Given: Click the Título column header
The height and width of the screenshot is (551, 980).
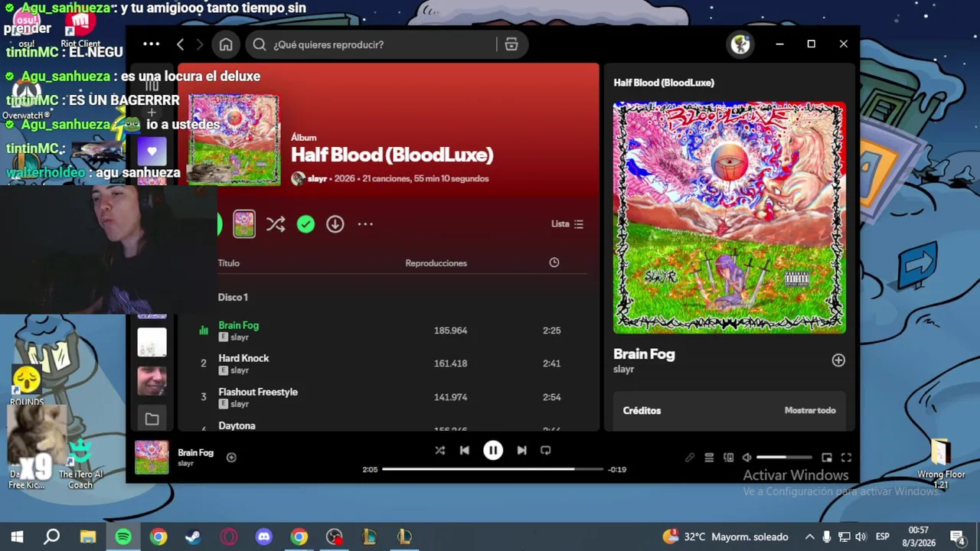Looking at the screenshot, I should (229, 262).
